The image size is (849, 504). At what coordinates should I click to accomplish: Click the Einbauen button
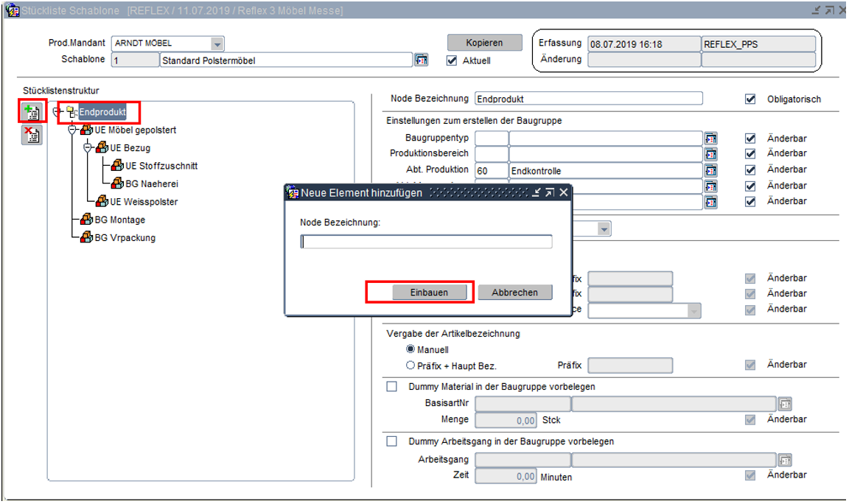(x=429, y=293)
